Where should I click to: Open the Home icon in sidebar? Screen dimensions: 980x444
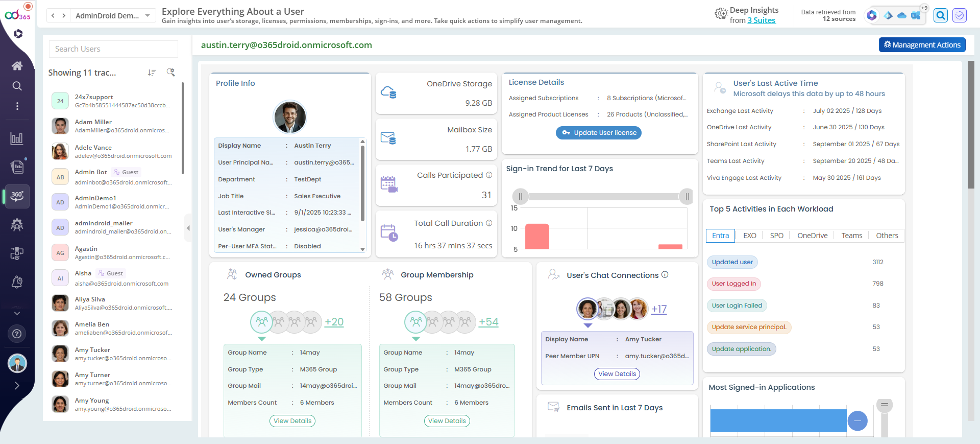pos(17,65)
